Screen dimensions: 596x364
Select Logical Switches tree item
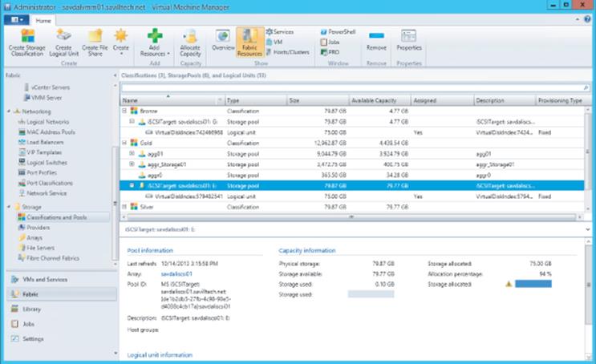coord(43,163)
